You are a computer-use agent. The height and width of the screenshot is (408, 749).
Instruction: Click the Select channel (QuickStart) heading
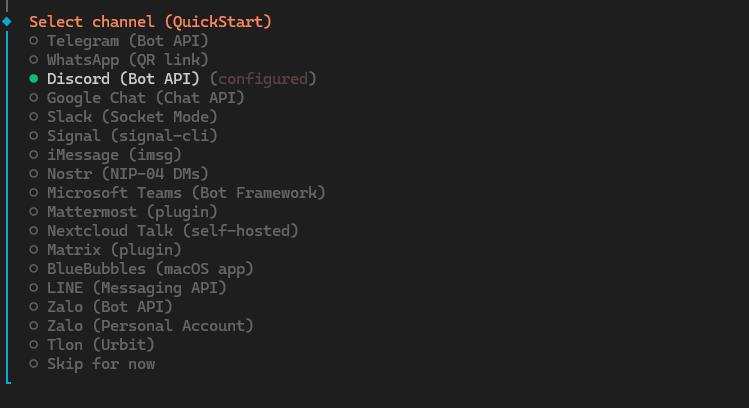pos(150,21)
